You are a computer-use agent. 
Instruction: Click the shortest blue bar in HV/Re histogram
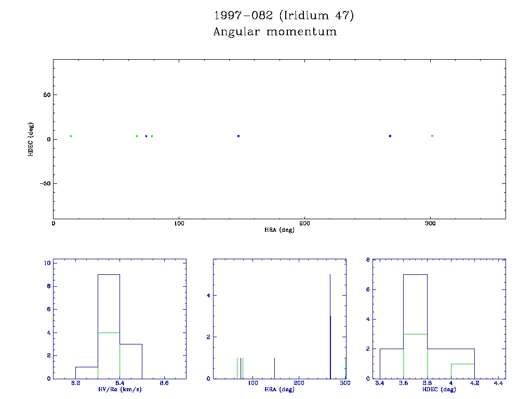click(x=87, y=373)
